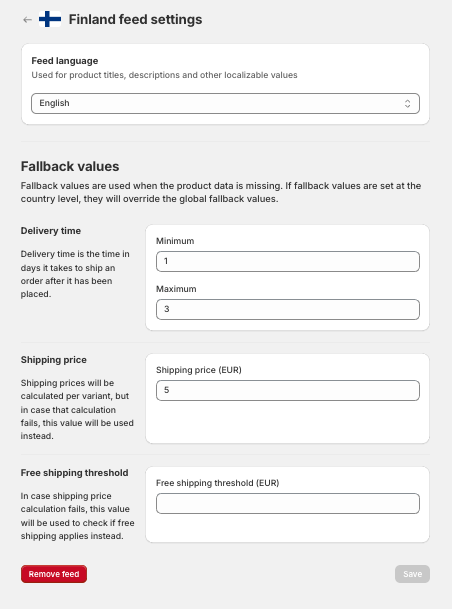The image size is (452, 609).
Task: Click the Maximum field label
Action: 176,289
